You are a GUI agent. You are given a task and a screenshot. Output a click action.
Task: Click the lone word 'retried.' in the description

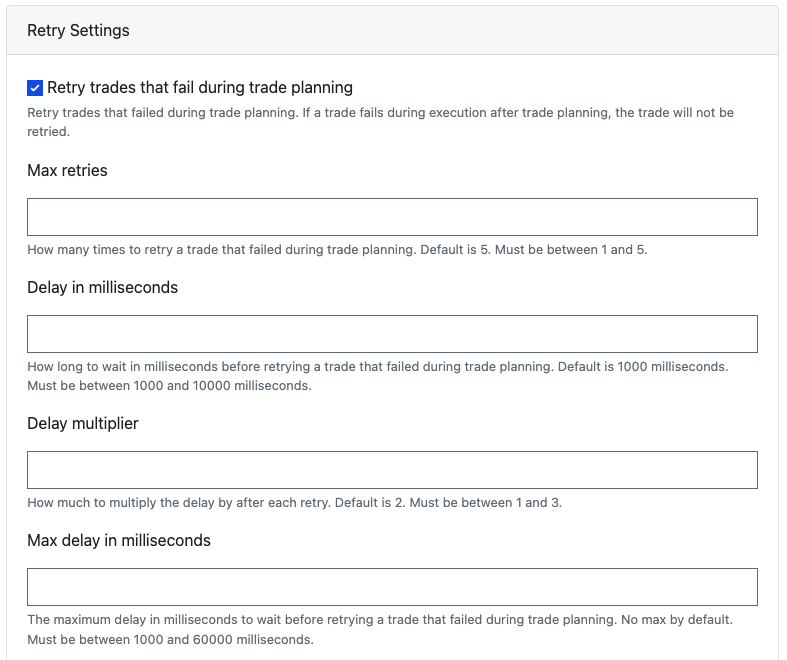tap(48, 131)
